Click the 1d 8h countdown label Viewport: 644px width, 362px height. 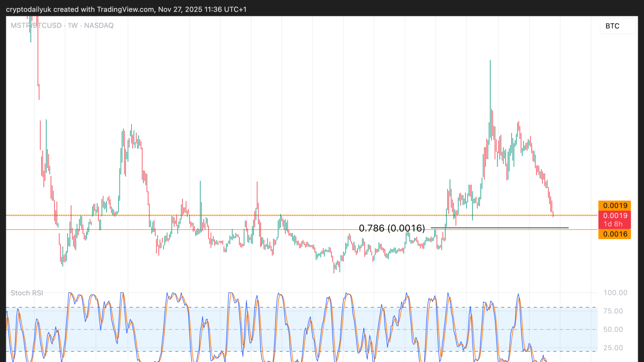(x=613, y=224)
